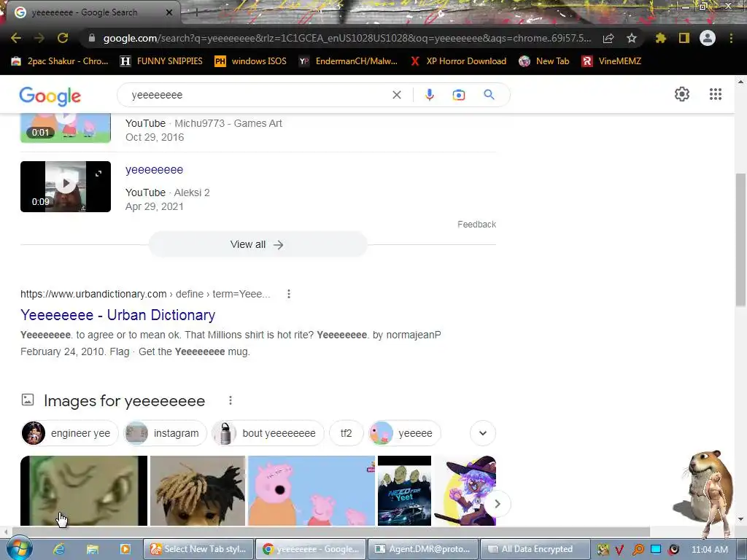Image resolution: width=747 pixels, height=560 pixels.
Task: Open the dreadlocks hair image thumbnail
Action: 198,491
